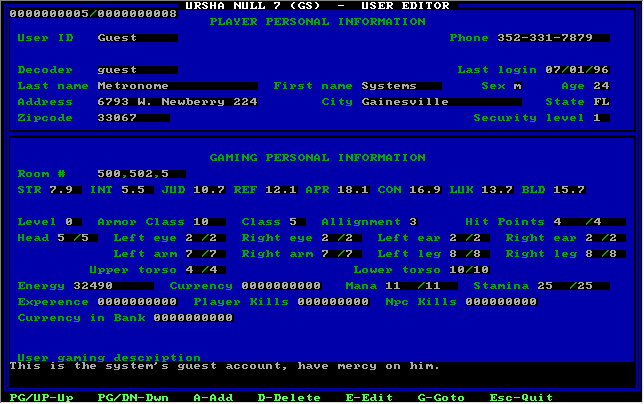This screenshot has height=404, width=644.
Task: Click the Decoder field containing guest
Action: click(x=138, y=70)
